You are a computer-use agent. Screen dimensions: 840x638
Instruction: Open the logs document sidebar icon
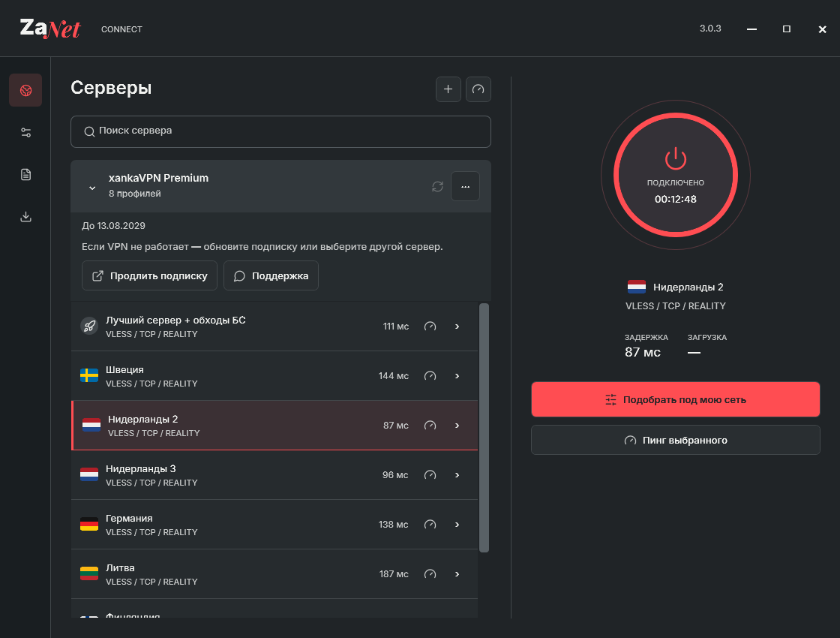(25, 174)
